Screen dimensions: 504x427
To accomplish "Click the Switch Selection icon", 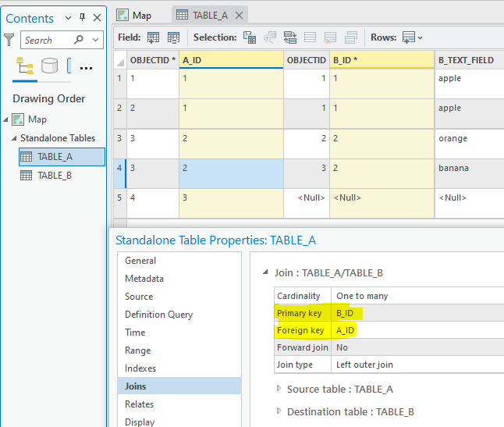I will [290, 37].
